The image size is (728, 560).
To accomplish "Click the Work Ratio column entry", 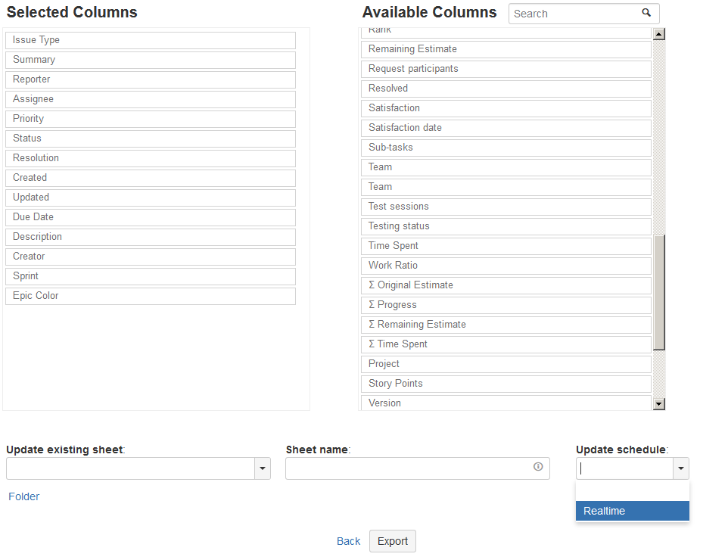I will [506, 266].
